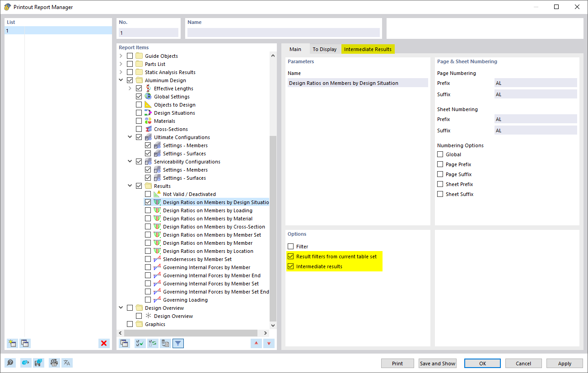Click the red X to delete the selected report
588x373 pixels.
[x=104, y=343]
